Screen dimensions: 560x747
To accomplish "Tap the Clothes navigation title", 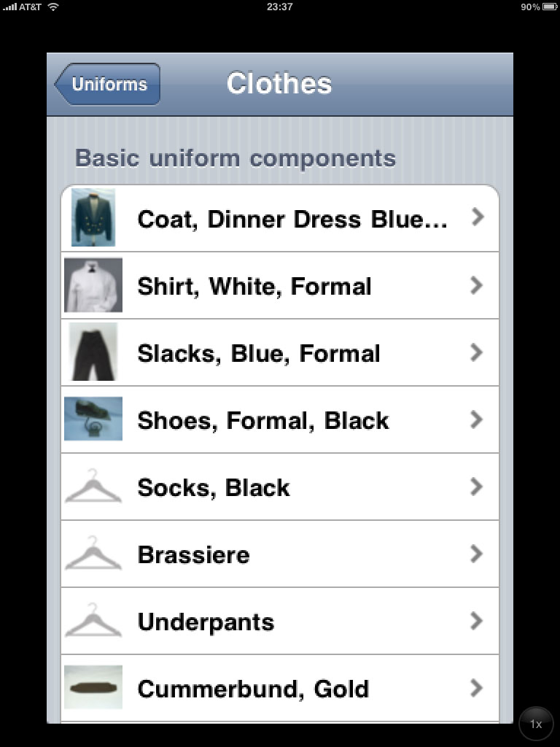I will (x=279, y=84).
